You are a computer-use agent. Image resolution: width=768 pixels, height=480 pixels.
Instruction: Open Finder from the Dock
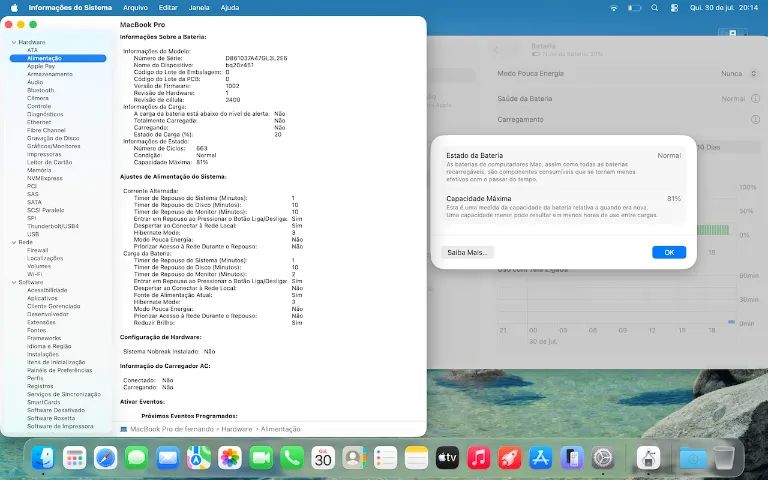click(x=43, y=458)
